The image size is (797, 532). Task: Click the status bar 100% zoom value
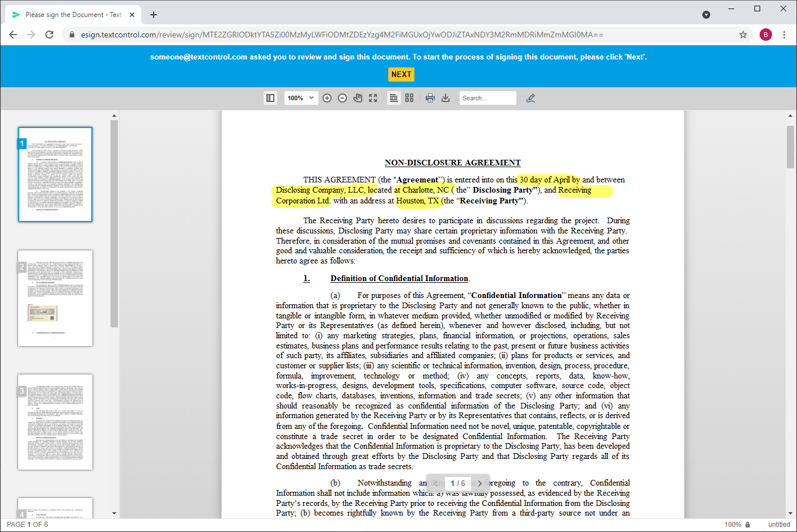click(732, 525)
